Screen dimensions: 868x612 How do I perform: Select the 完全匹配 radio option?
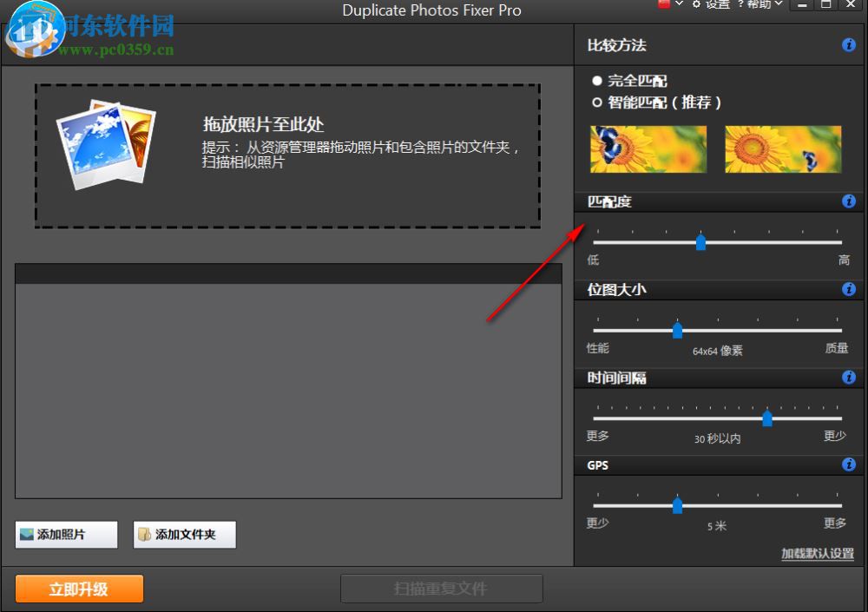(x=598, y=81)
